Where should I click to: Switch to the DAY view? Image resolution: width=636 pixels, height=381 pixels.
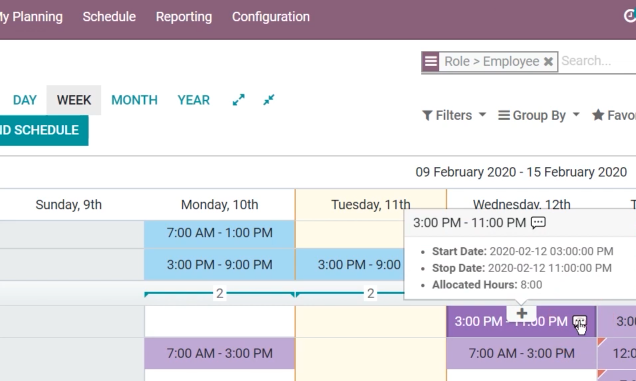[25, 100]
